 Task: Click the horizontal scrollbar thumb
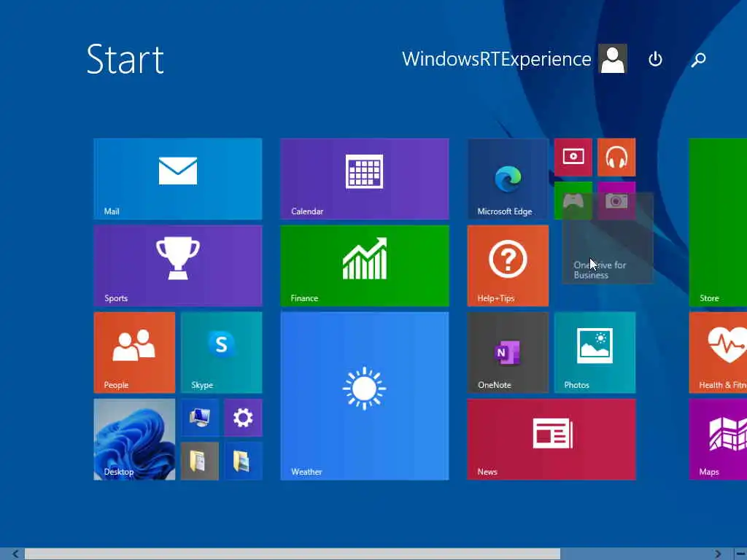pos(293,554)
